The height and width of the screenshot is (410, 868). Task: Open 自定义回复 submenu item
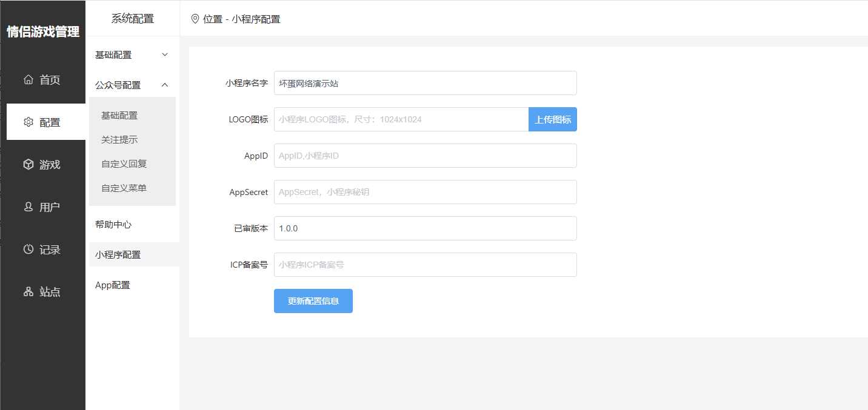click(132, 164)
